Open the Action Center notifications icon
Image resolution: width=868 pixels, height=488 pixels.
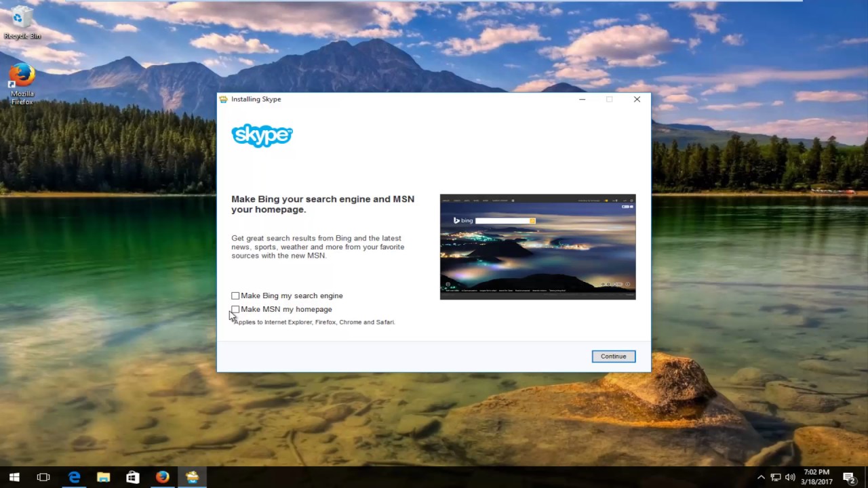click(x=849, y=477)
